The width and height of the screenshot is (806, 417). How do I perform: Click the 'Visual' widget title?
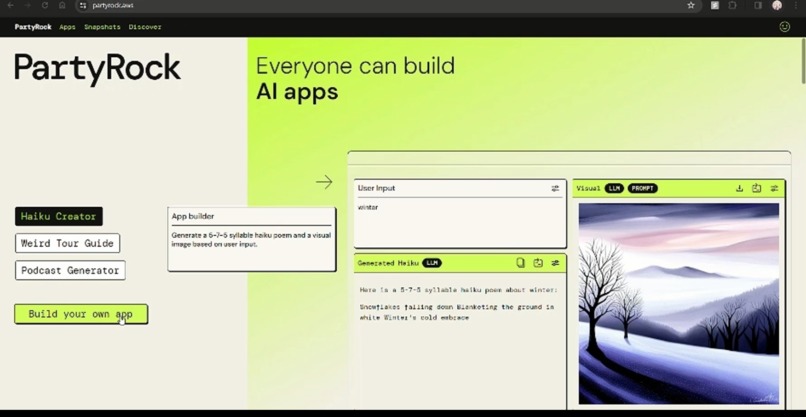pyautogui.click(x=588, y=188)
